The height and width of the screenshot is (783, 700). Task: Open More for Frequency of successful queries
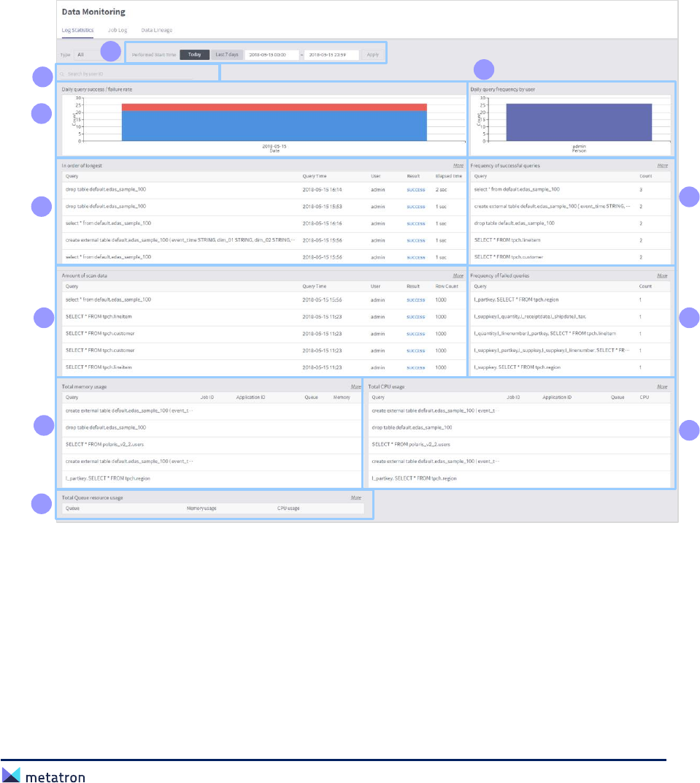[x=663, y=166]
